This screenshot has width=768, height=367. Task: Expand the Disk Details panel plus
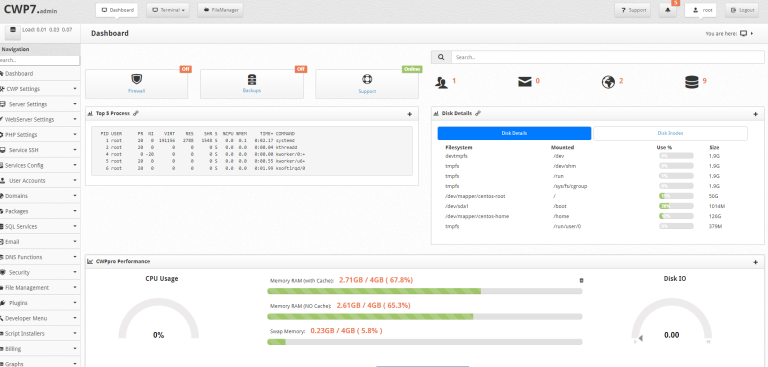pos(755,114)
